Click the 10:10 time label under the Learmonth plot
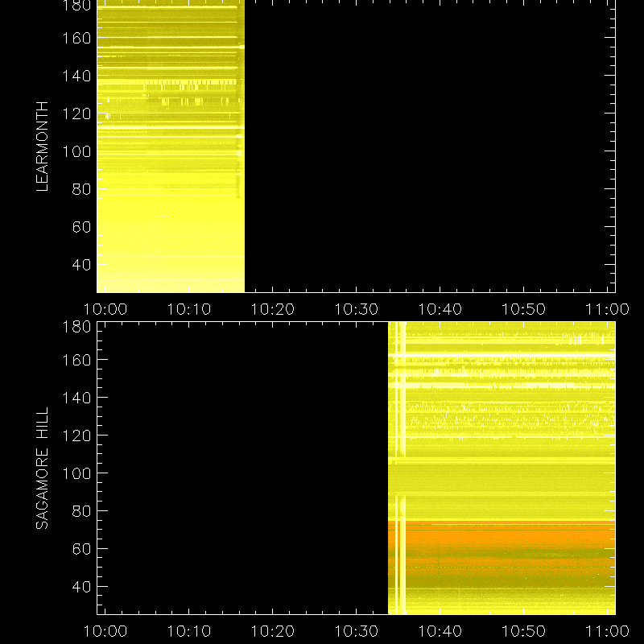 click(x=189, y=309)
